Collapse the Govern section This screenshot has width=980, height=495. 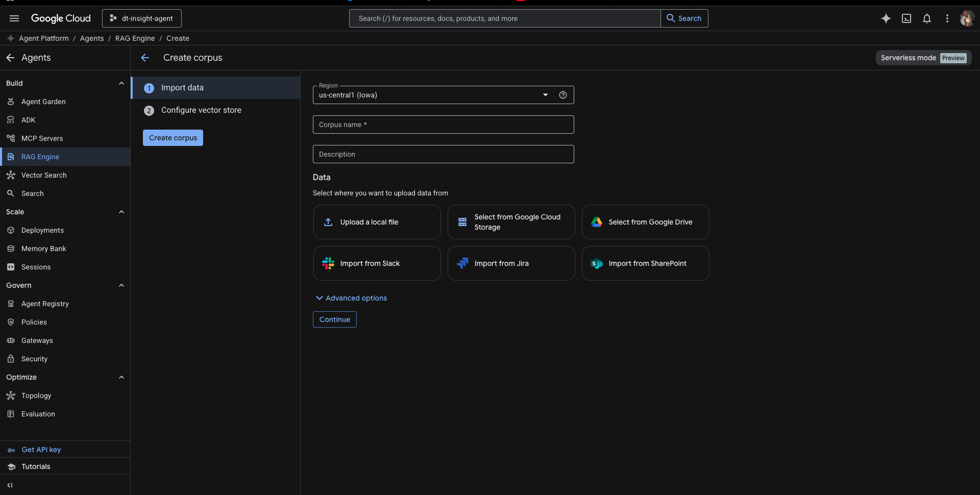click(x=121, y=285)
